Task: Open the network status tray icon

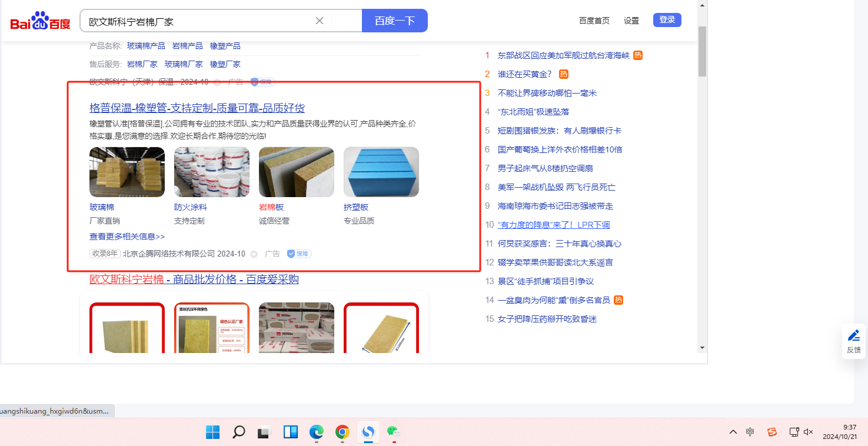Action: click(x=794, y=432)
